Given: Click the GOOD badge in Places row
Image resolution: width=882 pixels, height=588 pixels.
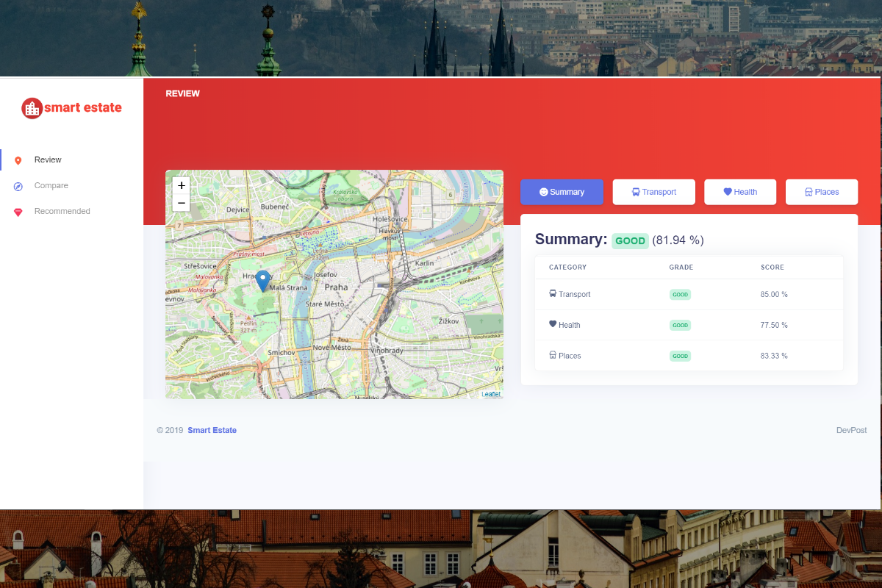Looking at the screenshot, I should [x=680, y=356].
